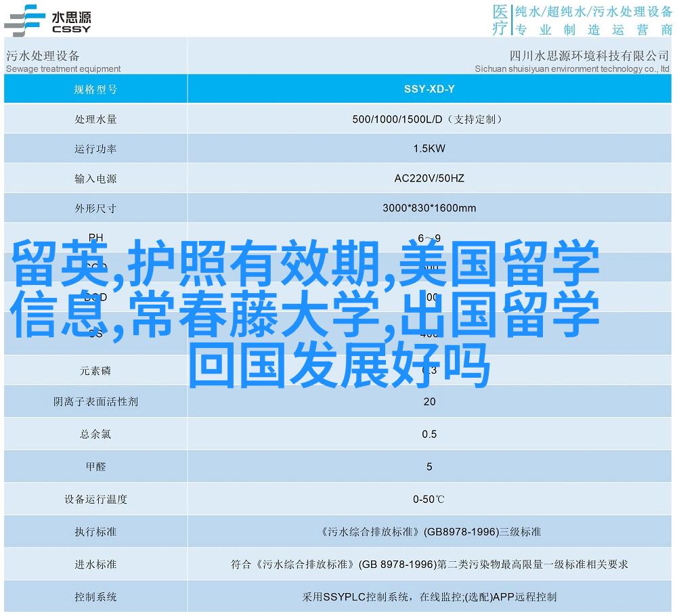
Task: Click the 甲醛 row label
Action: (x=95, y=466)
